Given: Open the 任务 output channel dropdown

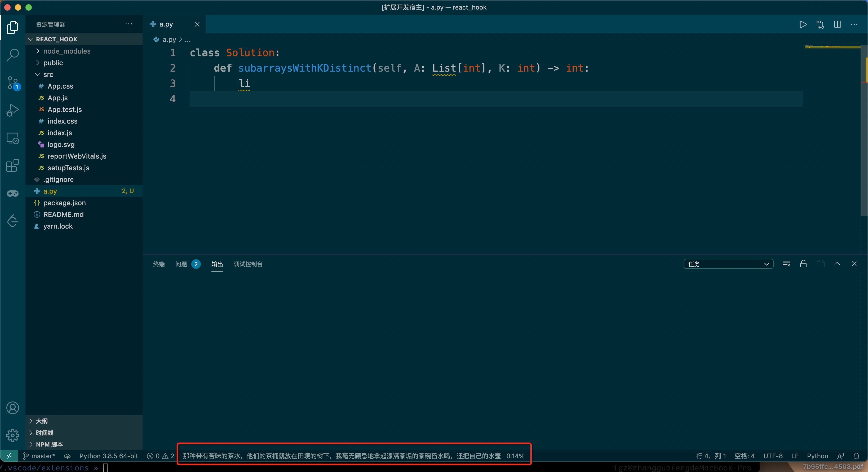Looking at the screenshot, I should (x=728, y=264).
